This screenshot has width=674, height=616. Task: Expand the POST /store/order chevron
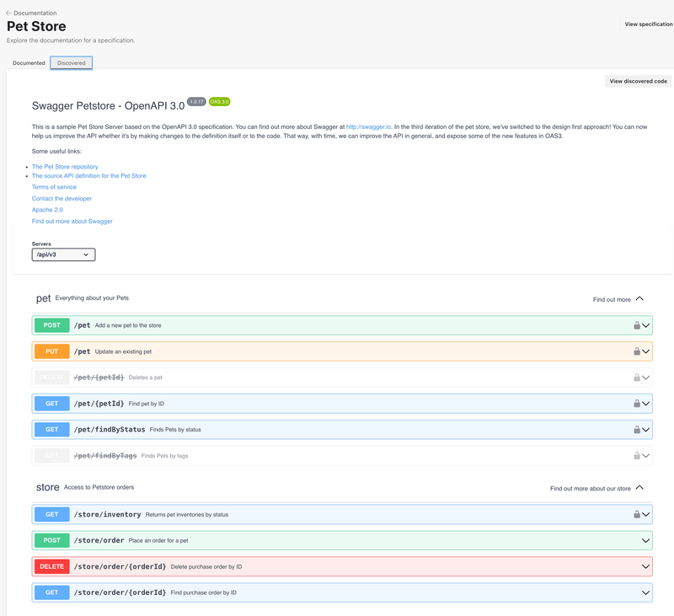(x=645, y=540)
